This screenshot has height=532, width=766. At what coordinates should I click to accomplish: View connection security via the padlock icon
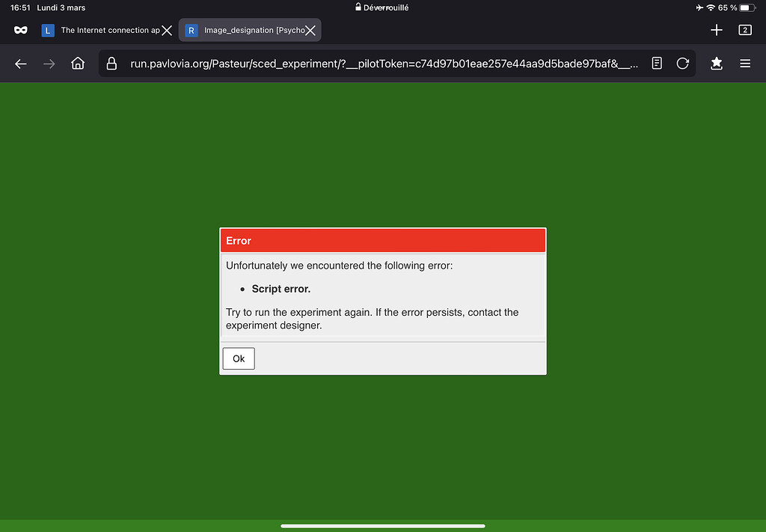point(112,64)
